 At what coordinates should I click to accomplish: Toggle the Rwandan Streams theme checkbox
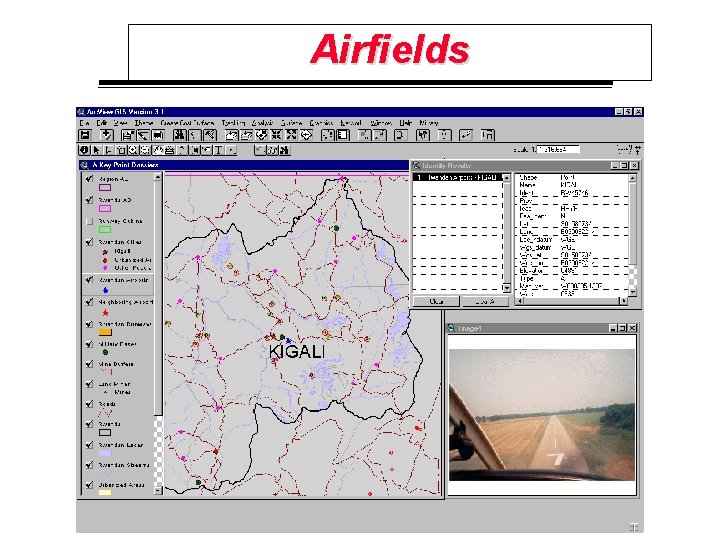click(90, 465)
